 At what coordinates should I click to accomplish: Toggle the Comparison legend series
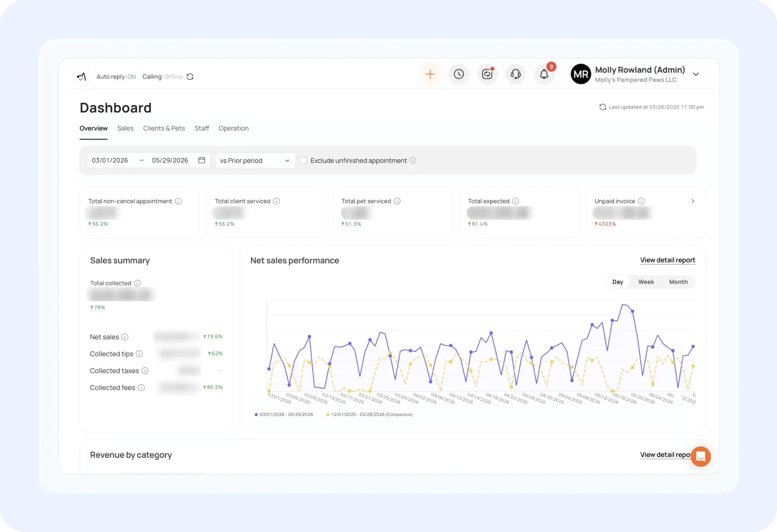(x=369, y=414)
